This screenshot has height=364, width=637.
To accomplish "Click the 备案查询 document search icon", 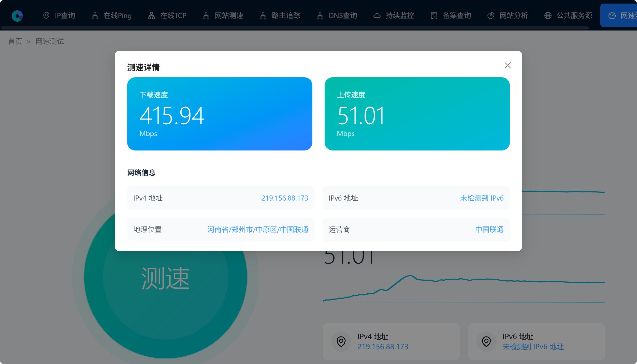I will coord(434,16).
